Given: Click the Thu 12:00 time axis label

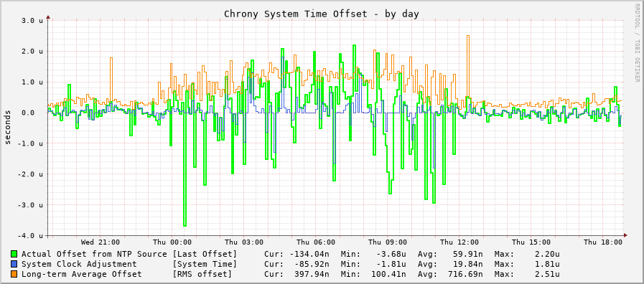Looking at the screenshot, I should (459, 242).
